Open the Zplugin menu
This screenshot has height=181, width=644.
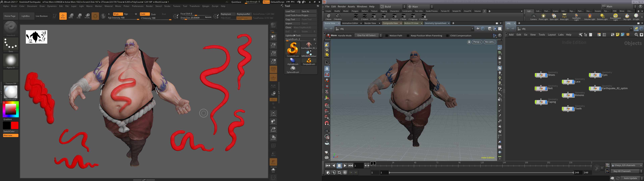coord(205,6)
